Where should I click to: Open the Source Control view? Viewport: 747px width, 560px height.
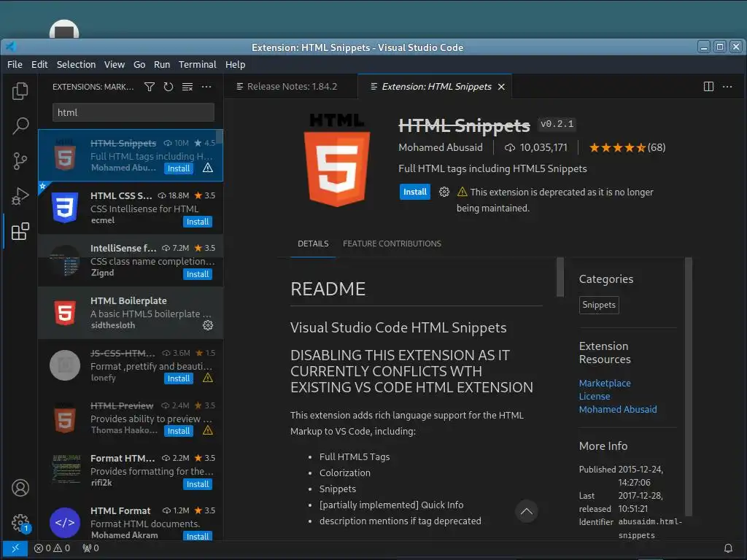(20, 161)
